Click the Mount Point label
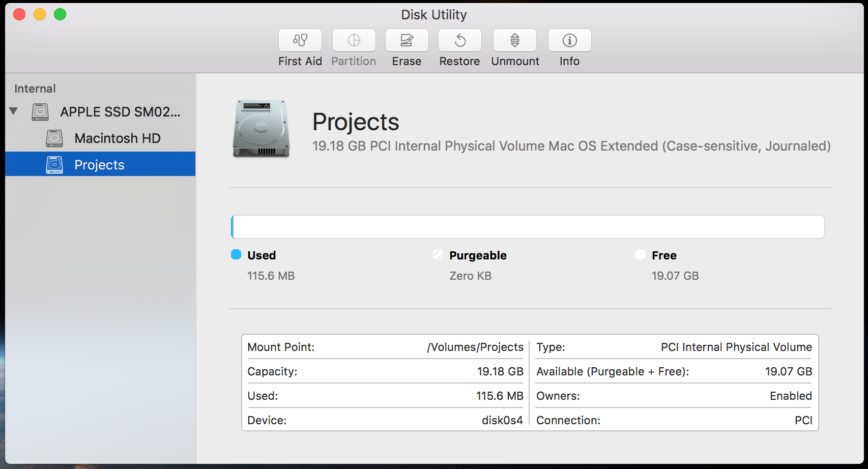The image size is (868, 469). (x=281, y=347)
